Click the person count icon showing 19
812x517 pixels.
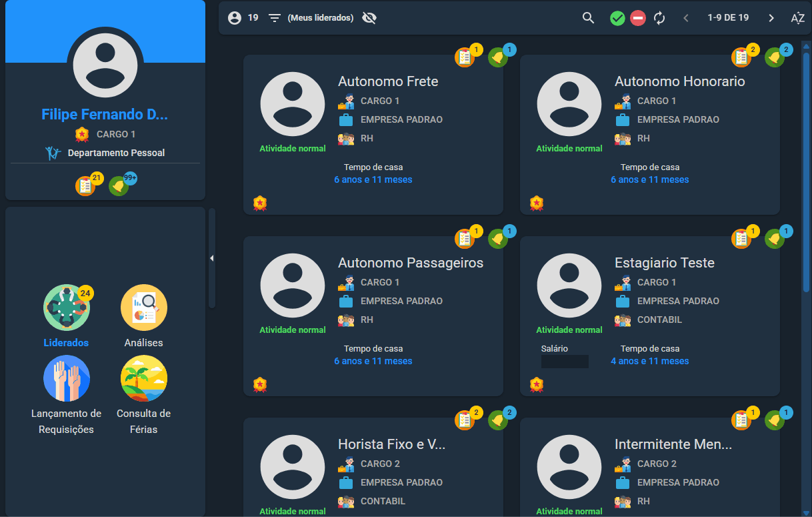(235, 18)
